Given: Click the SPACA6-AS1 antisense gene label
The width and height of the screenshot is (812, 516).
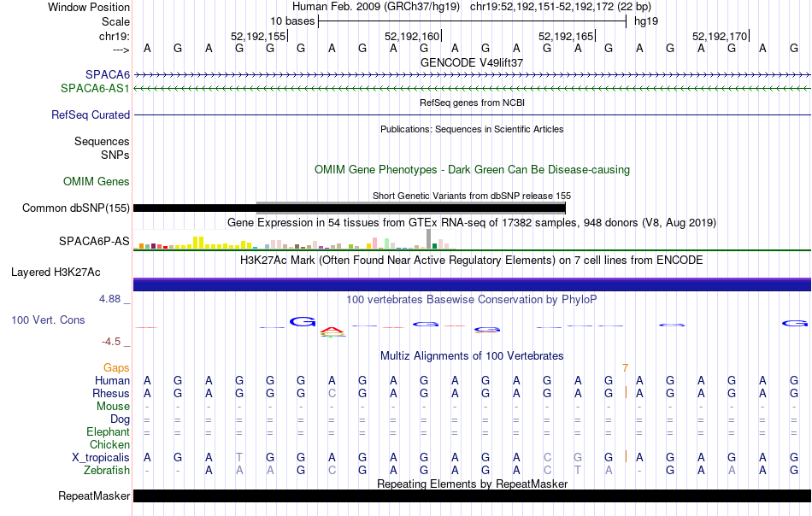Looking at the screenshot, I should click(95, 89).
